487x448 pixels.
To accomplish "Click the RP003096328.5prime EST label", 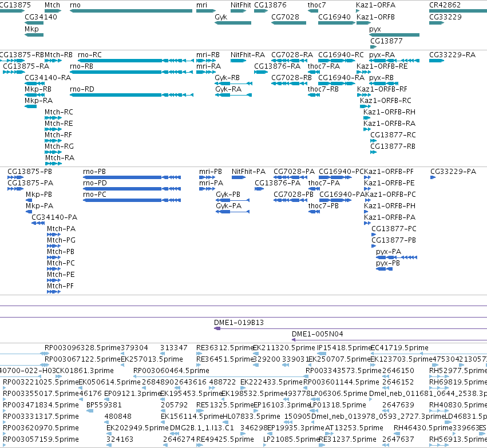I will pos(82,348).
